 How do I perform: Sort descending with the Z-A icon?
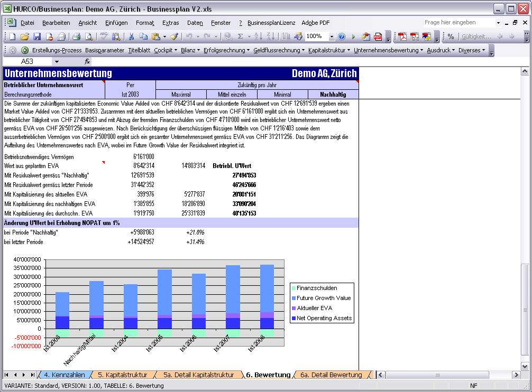[270, 36]
